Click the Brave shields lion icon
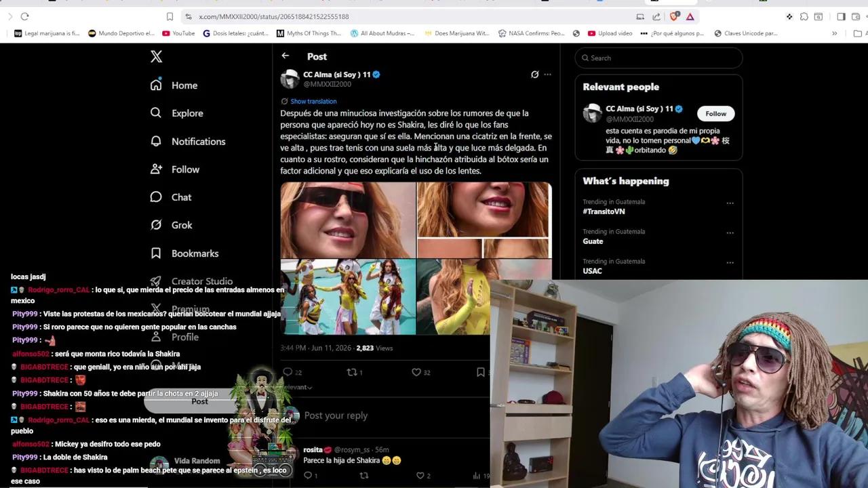The height and width of the screenshot is (488, 868). point(673,16)
